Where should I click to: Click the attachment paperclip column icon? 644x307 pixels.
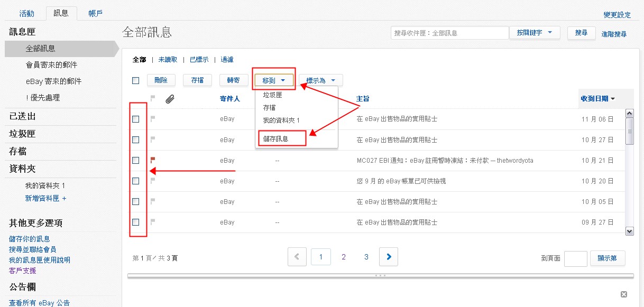click(x=169, y=98)
